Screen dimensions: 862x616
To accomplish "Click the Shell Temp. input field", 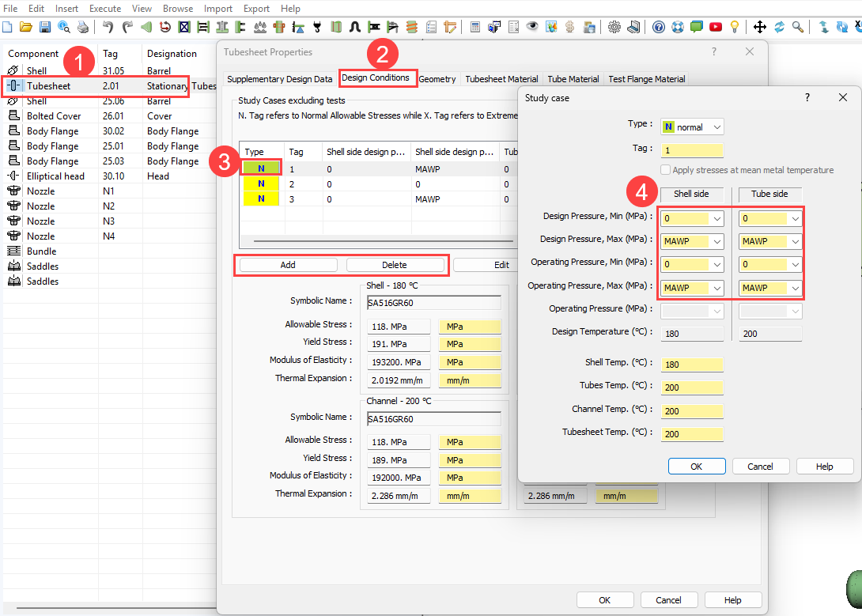I will click(691, 365).
